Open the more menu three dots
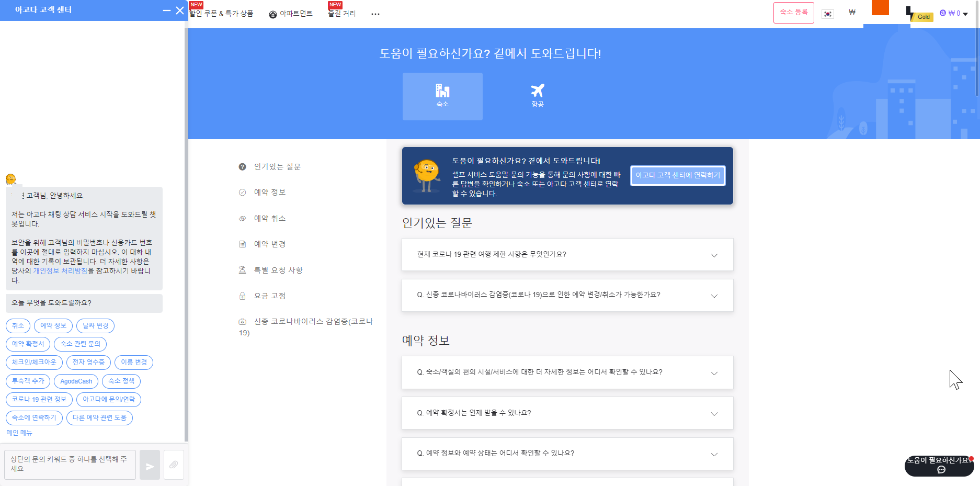980x486 pixels. click(x=375, y=14)
